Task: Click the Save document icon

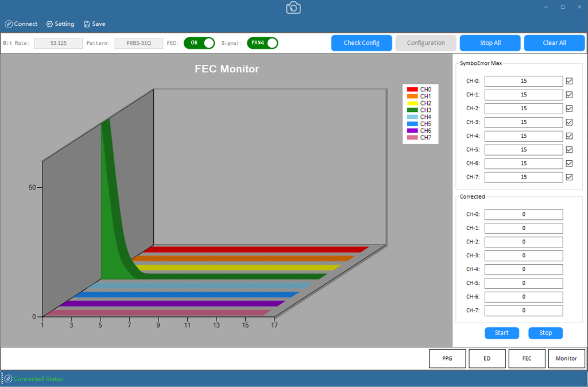Action: click(87, 24)
